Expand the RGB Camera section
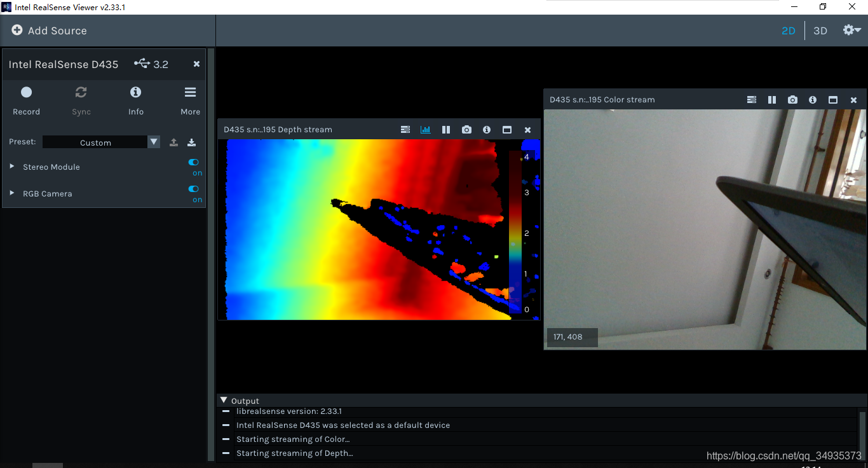The height and width of the screenshot is (468, 868). [x=12, y=193]
